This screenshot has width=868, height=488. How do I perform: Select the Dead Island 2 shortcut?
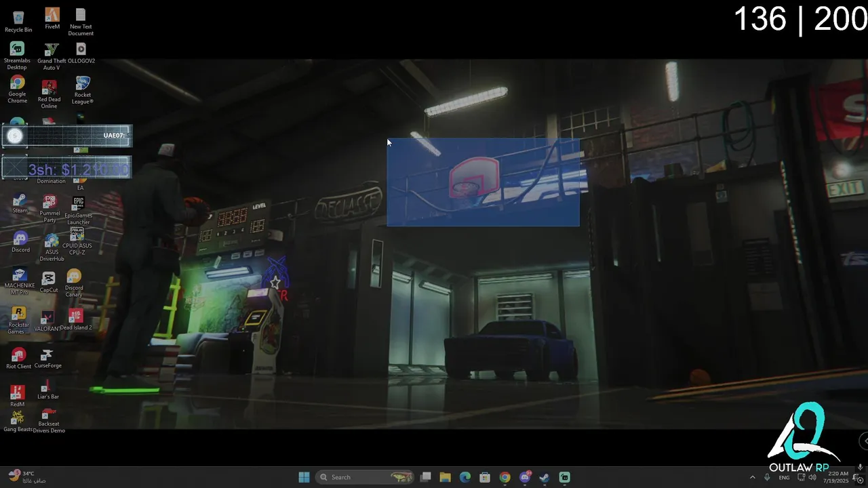(x=75, y=320)
